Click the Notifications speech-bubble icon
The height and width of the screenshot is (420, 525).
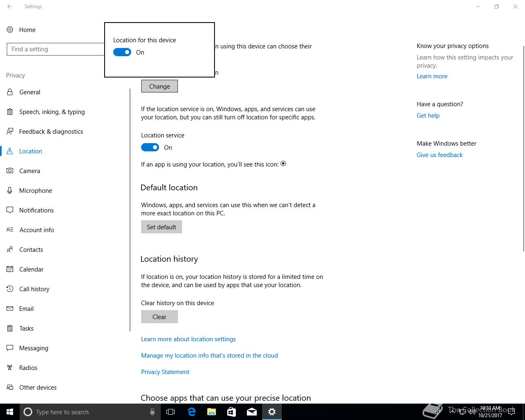click(10, 210)
